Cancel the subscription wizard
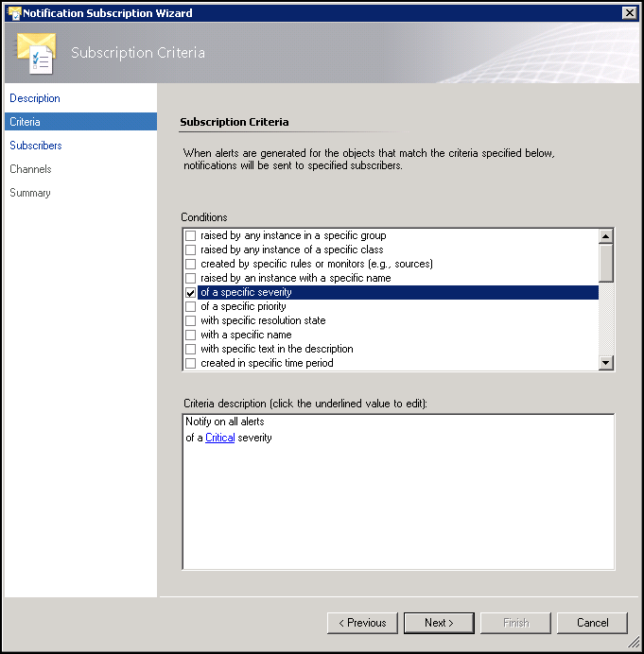The height and width of the screenshot is (654, 644). pyautogui.click(x=592, y=623)
